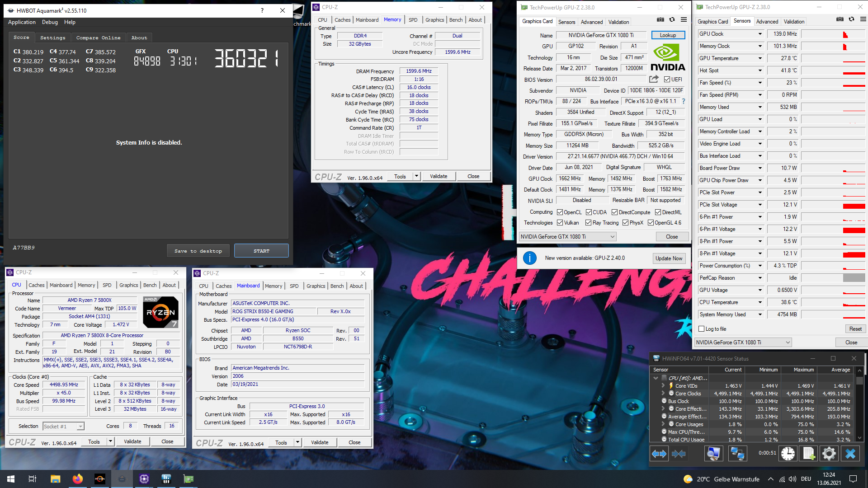
Task: Expand the Core VIDs row in HWiNFO
Action: pos(663,386)
